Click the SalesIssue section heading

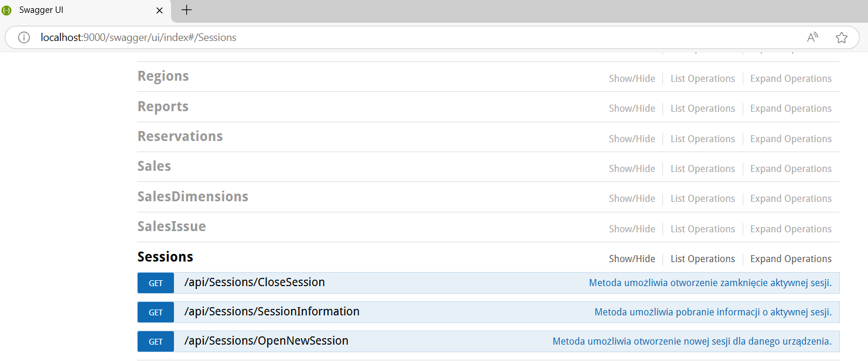point(172,226)
